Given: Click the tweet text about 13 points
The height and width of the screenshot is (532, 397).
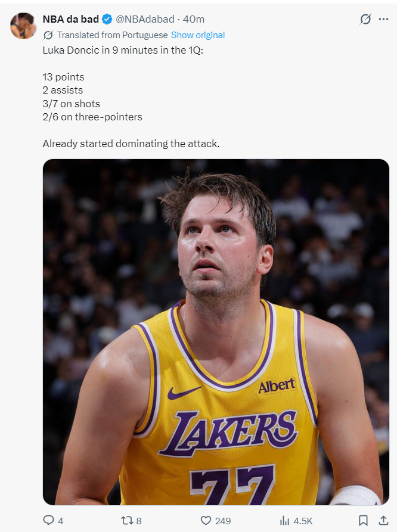Looking at the screenshot, I should point(64,77).
